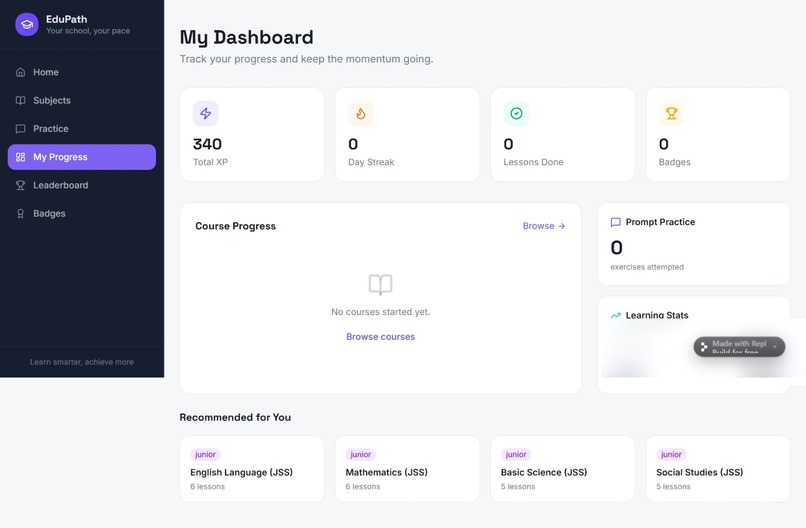Click the EduPath graduation cap logo
The width and height of the screenshot is (806, 528).
[x=27, y=24]
